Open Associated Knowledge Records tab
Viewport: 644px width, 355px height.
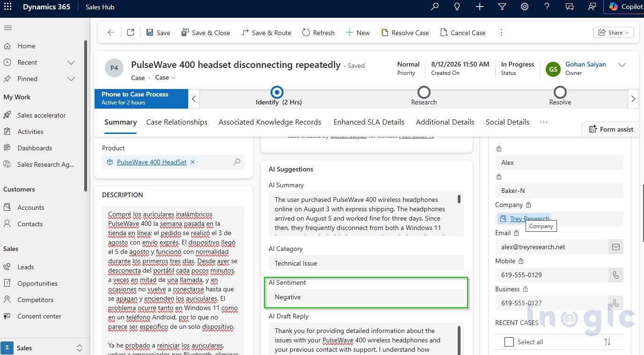click(x=270, y=122)
